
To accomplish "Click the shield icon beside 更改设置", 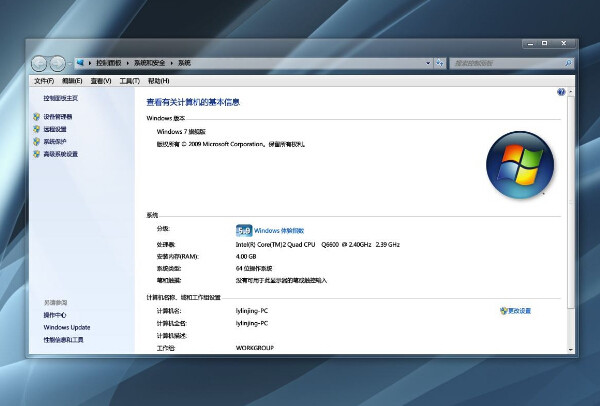I will coord(503,311).
